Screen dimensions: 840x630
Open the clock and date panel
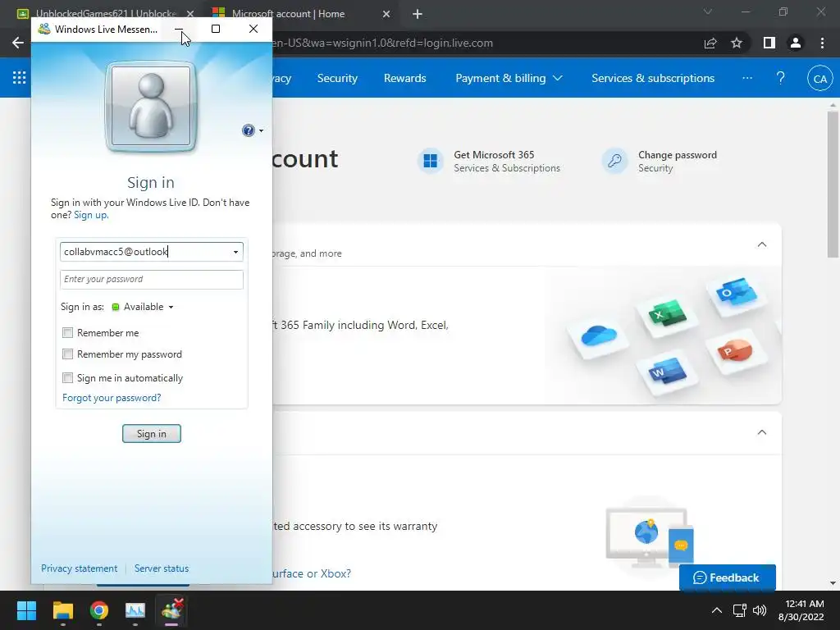[x=801, y=610]
